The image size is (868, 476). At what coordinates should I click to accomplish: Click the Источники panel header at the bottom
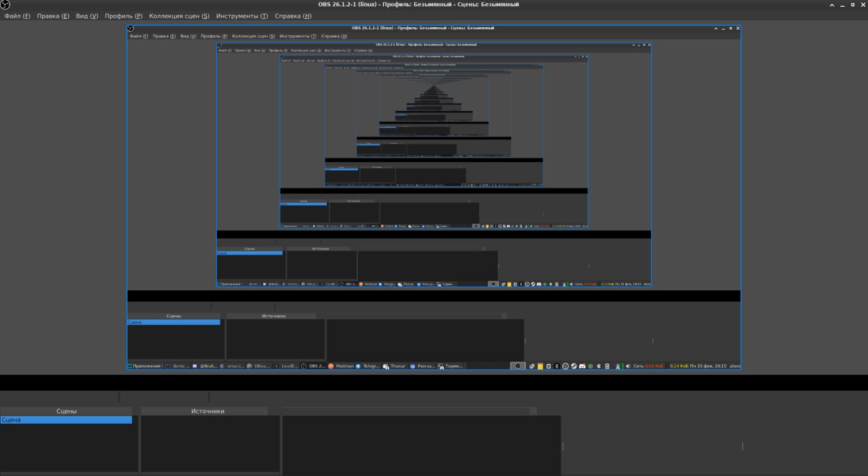pos(208,411)
